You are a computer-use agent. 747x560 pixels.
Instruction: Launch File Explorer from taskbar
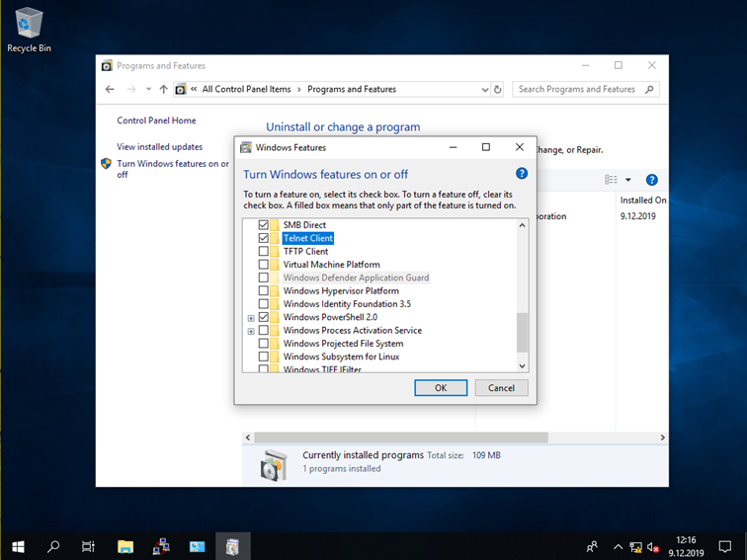[125, 546]
